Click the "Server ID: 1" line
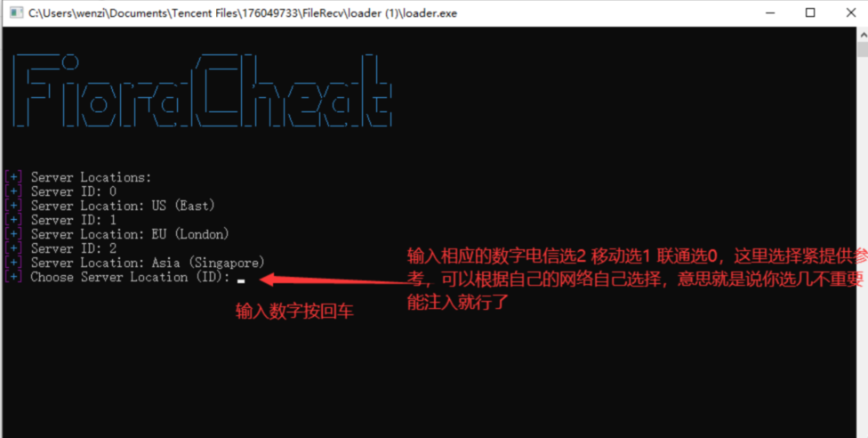 coord(74,220)
